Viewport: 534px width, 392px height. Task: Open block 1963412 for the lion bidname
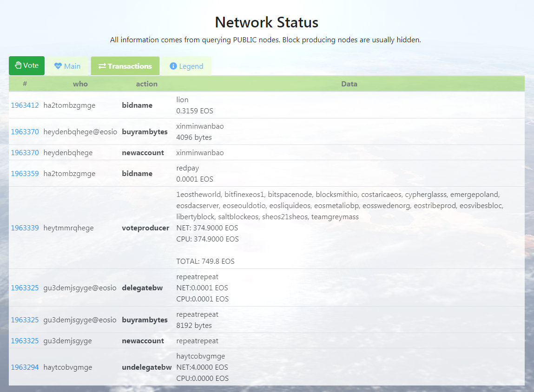(25, 105)
